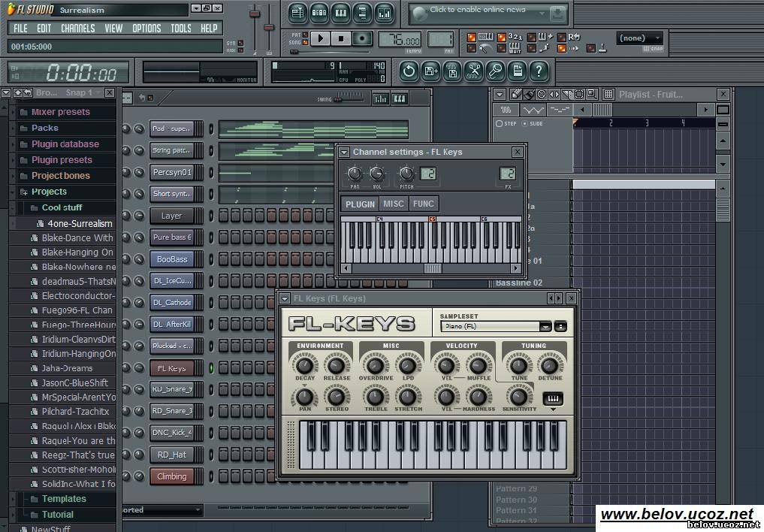Click the Playlist grid snap icon
Viewport: 764px width, 532px height.
click(x=608, y=94)
